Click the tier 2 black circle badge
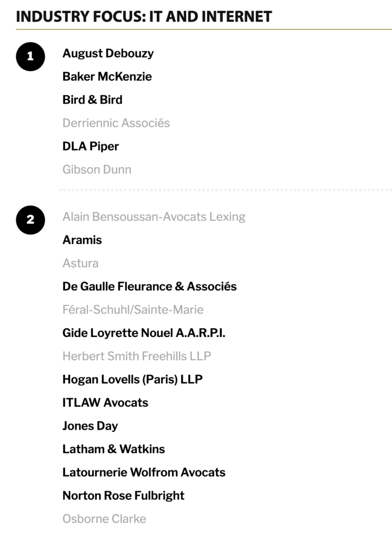Image resolution: width=392 pixels, height=536 pixels. [30, 220]
